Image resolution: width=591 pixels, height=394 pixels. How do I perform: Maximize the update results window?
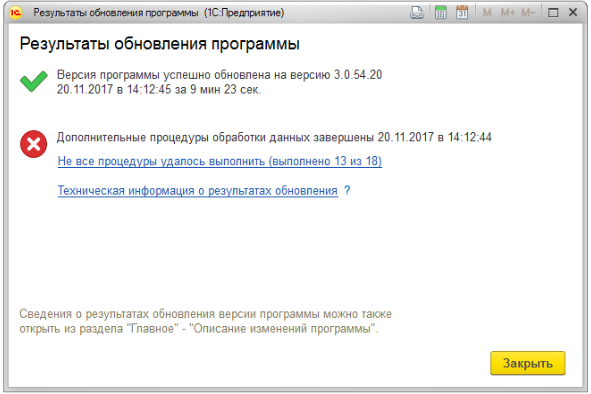[x=553, y=13]
